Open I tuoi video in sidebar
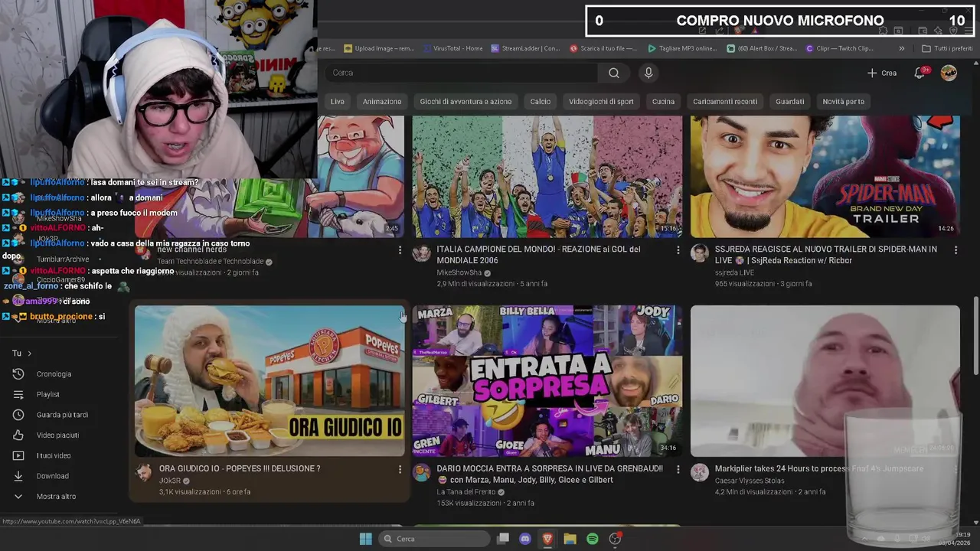Viewport: 980px width, 551px height. (44, 455)
